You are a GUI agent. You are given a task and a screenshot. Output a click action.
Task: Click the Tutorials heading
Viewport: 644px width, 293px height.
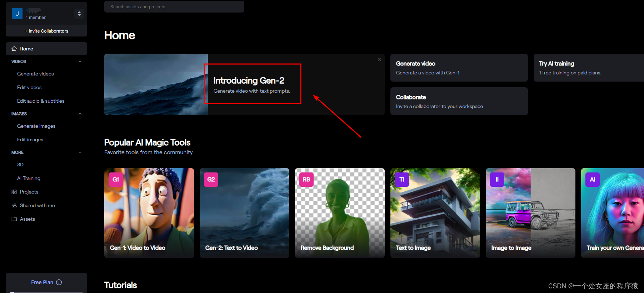click(120, 285)
